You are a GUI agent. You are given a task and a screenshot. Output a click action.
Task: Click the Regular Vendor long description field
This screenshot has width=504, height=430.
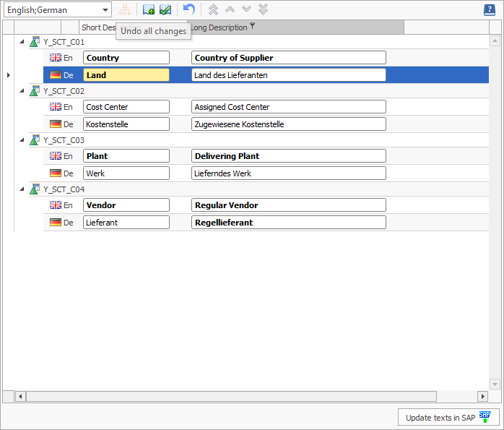[x=288, y=205]
